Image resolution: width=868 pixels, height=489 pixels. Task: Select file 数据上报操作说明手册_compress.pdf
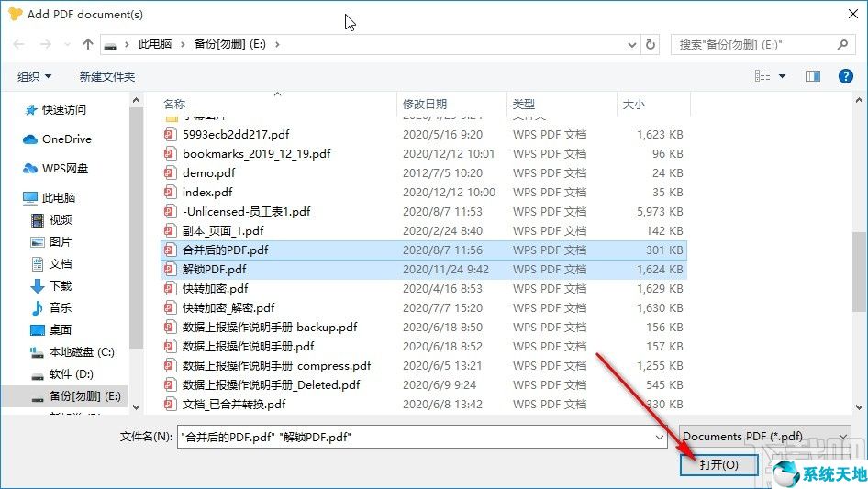(x=424, y=366)
